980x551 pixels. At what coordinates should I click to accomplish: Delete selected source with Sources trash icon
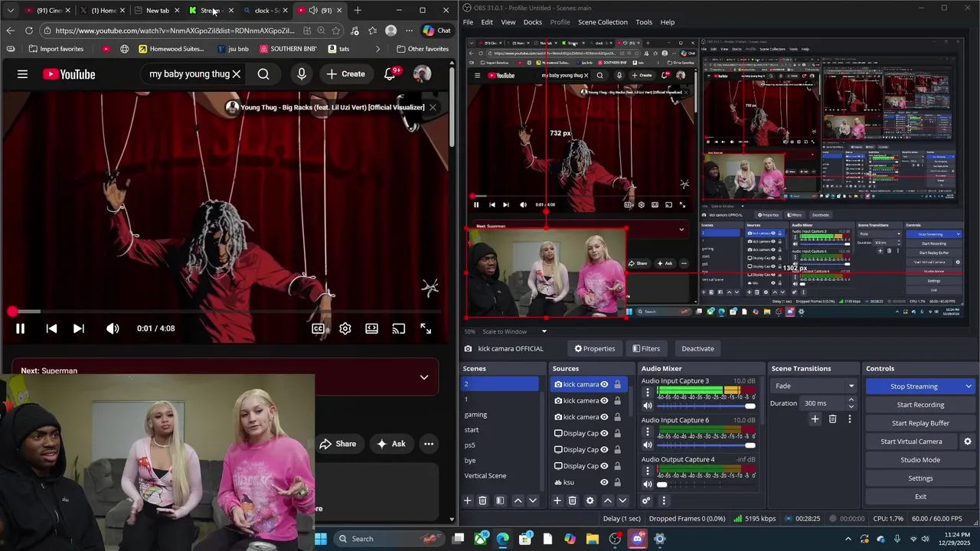tap(572, 500)
